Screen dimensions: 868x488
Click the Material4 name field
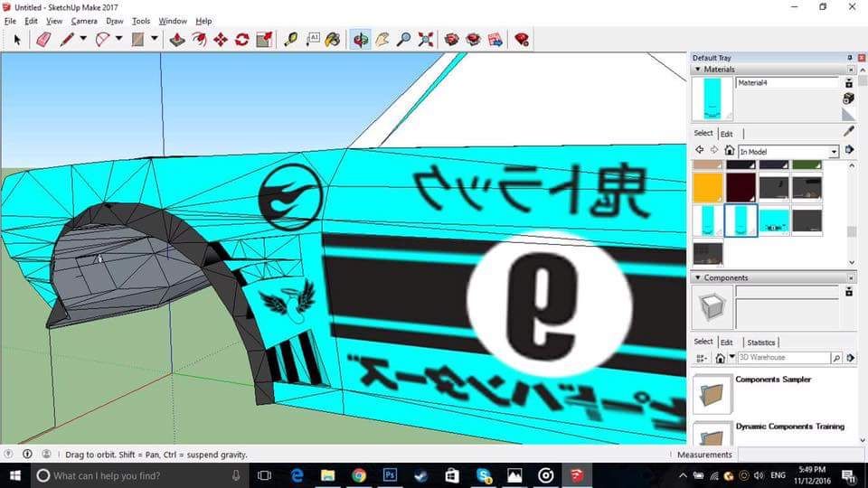tap(788, 83)
